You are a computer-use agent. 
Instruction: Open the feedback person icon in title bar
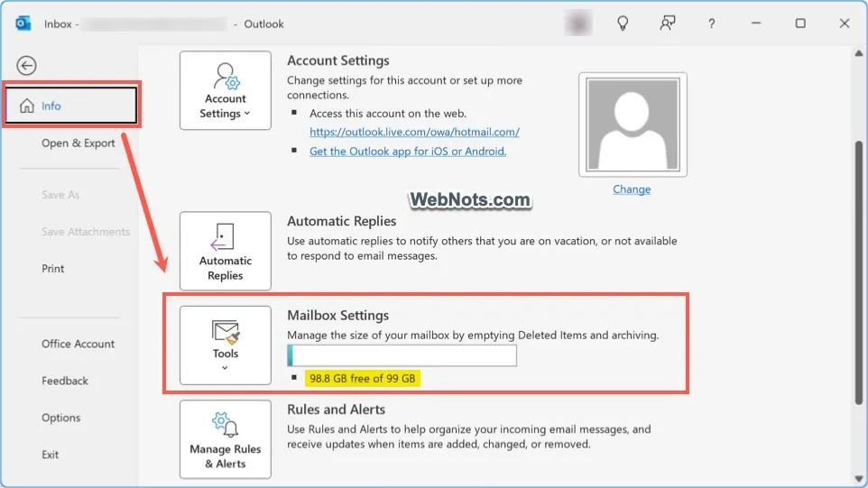668,23
